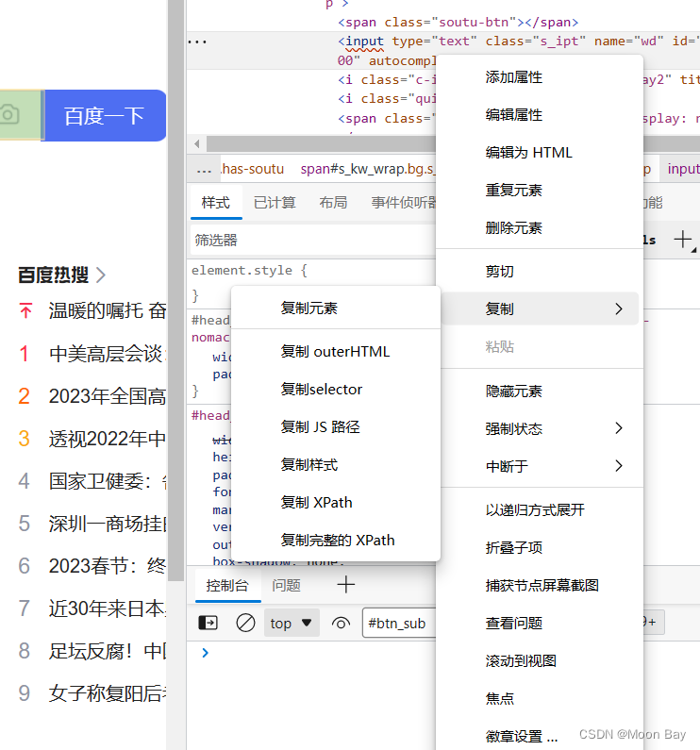
Task: Click the eye live expression icon
Action: (341, 624)
